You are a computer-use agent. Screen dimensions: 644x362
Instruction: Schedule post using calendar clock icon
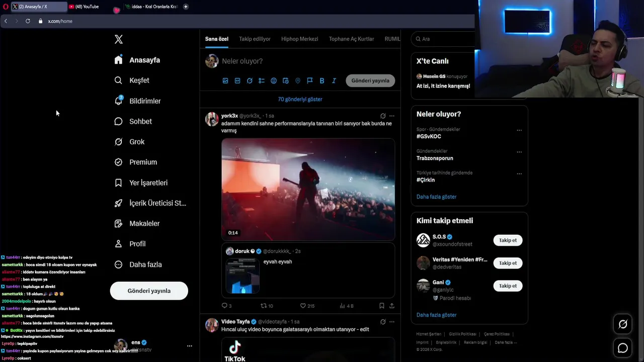pyautogui.click(x=286, y=80)
